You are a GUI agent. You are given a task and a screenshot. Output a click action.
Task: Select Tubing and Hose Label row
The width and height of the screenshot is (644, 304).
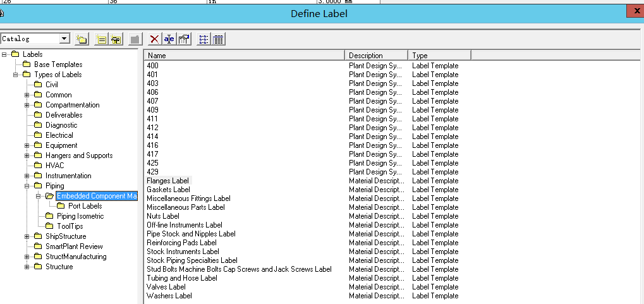click(182, 278)
